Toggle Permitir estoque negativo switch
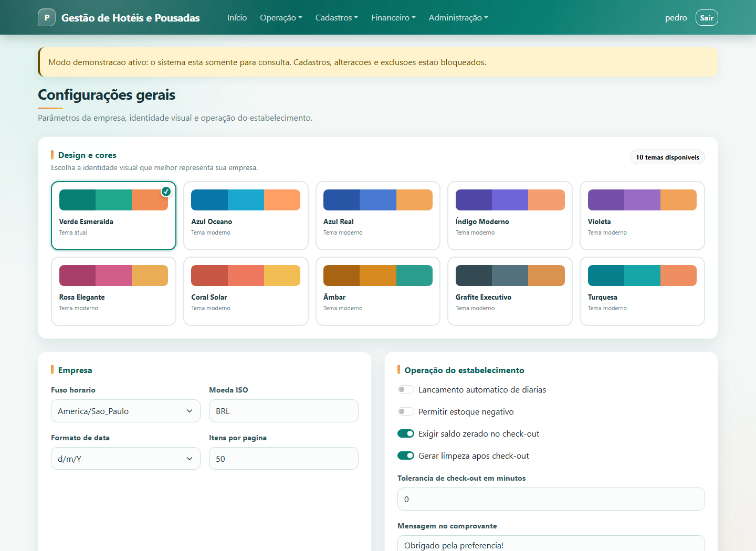The width and height of the screenshot is (756, 551). (406, 411)
